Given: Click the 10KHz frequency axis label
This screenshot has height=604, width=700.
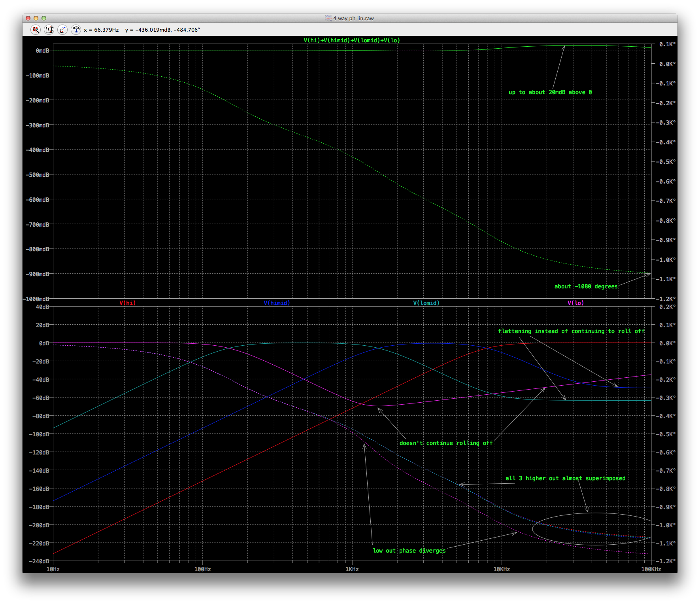Looking at the screenshot, I should [501, 569].
